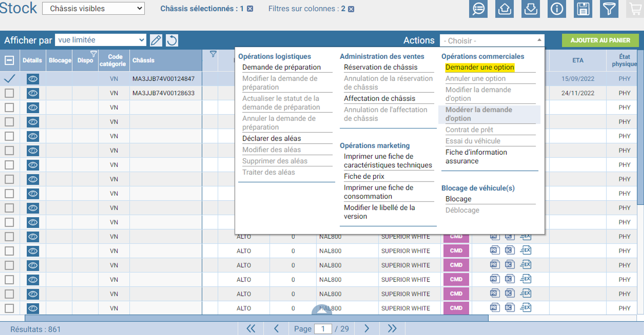The width and height of the screenshot is (644, 335).
Task: Open the vue limitée dropdown
Action: [x=101, y=40]
